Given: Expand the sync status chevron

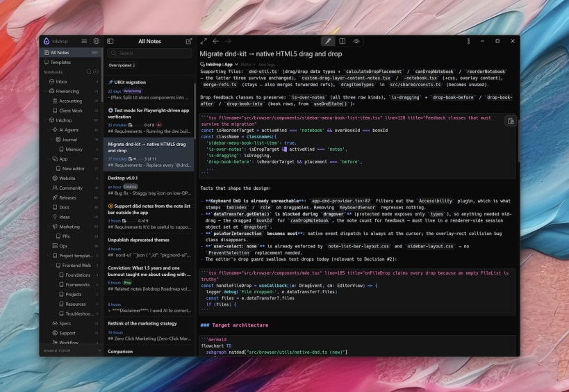Looking at the screenshot, I should pos(99,350).
